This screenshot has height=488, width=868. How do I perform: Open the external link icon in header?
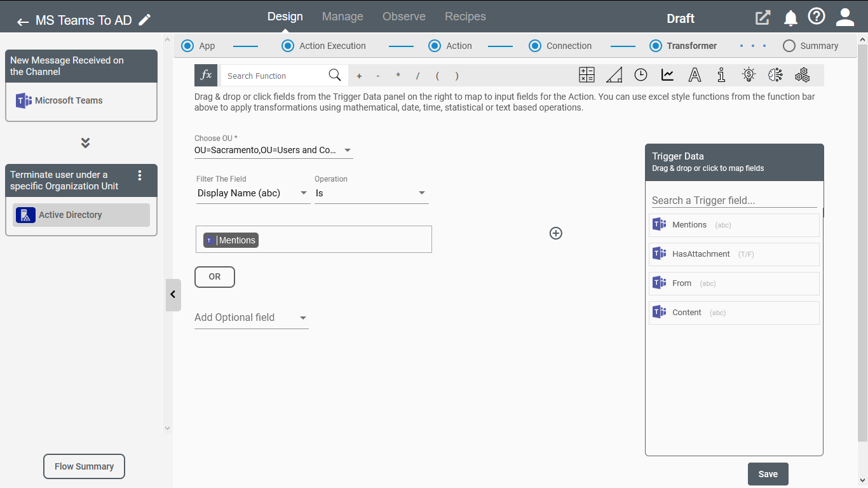[763, 18]
